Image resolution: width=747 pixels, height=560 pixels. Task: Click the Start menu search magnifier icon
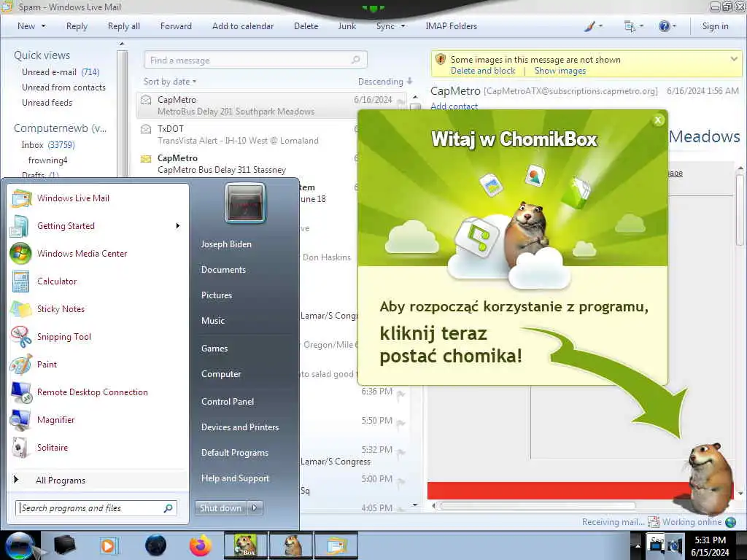tap(169, 508)
